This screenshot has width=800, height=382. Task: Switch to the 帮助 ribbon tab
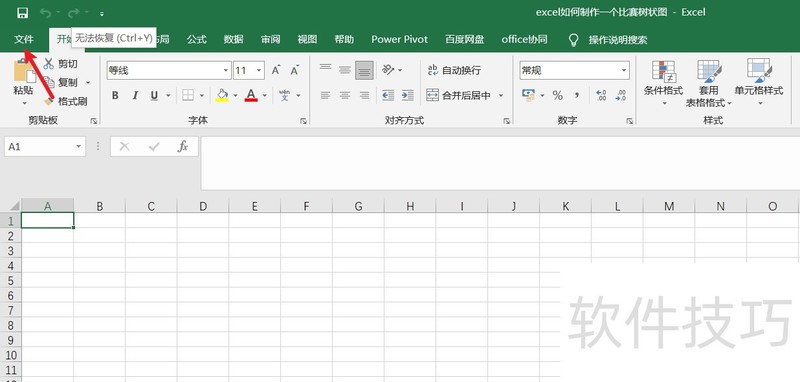pyautogui.click(x=344, y=39)
